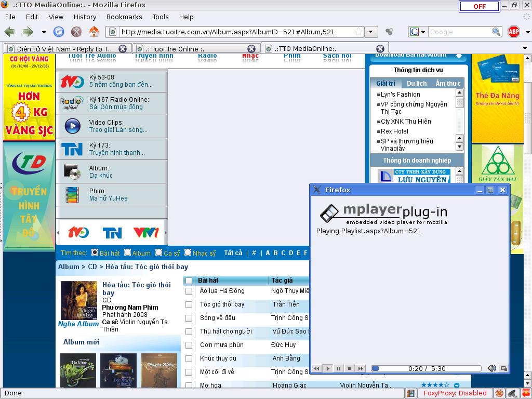Open the URL bar history dropdown
This screenshot has height=399, width=532.
(371, 32)
